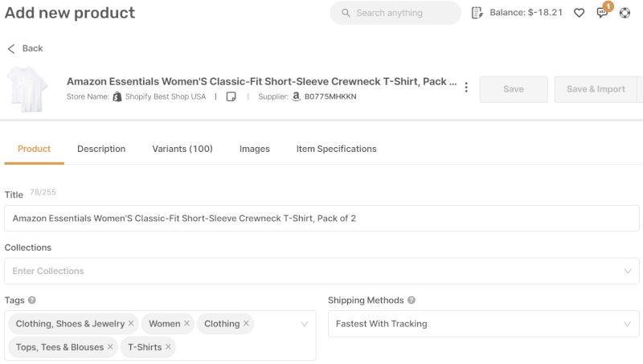Viewport: 643px width, 364px height.
Task: Open chat messages with notification badge
Action: (602, 13)
